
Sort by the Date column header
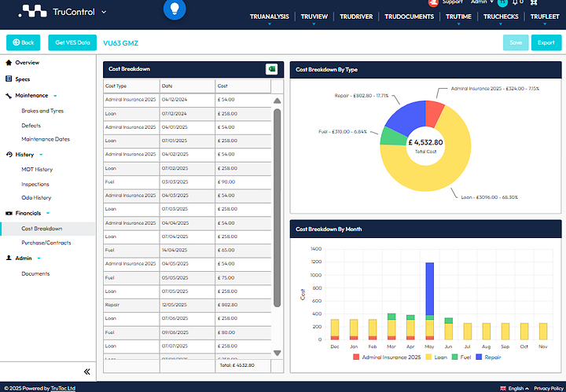tap(187, 86)
